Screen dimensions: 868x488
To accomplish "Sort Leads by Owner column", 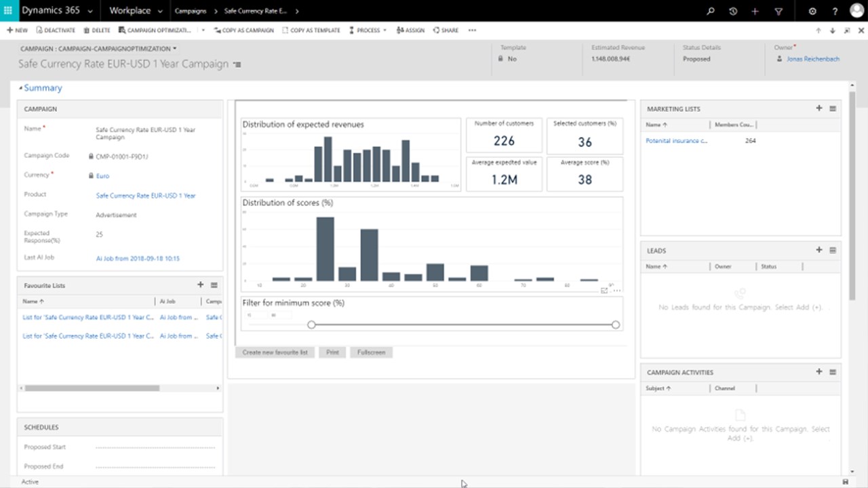I will (723, 266).
